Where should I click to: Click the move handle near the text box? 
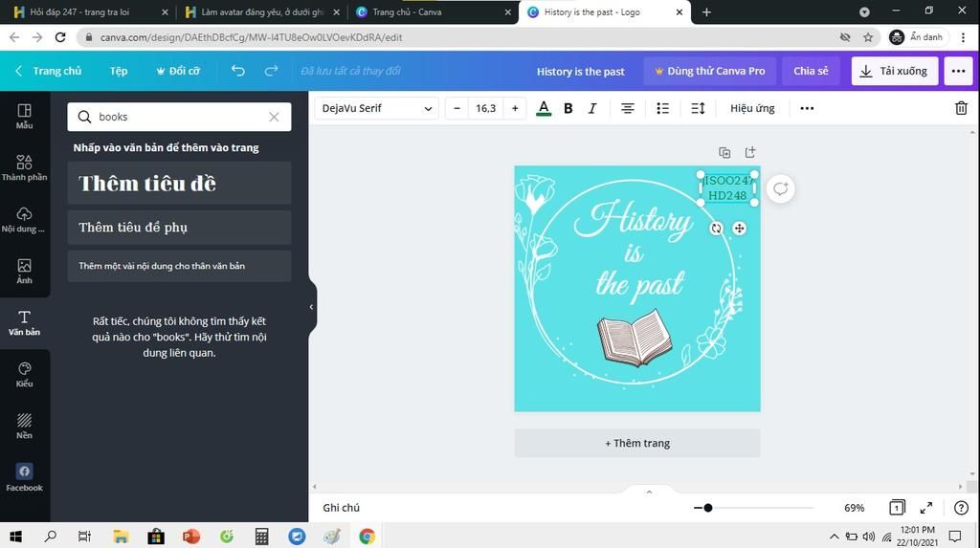[x=740, y=229]
